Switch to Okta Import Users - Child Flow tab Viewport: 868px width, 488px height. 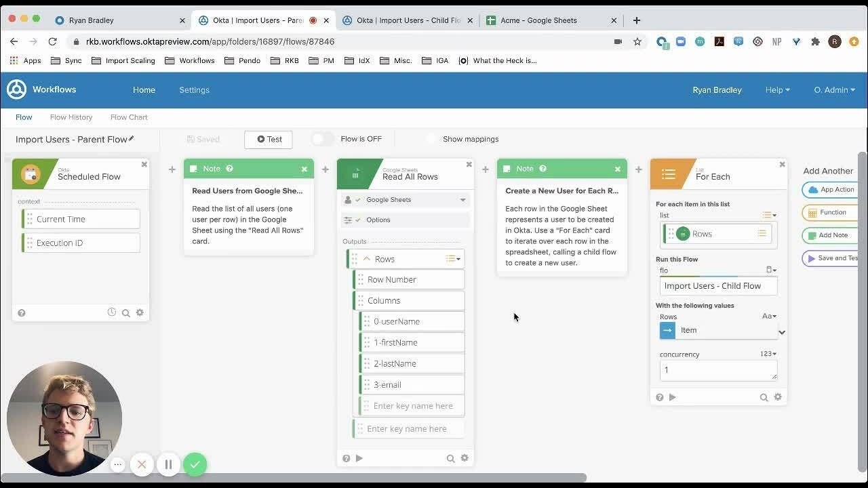(408, 20)
